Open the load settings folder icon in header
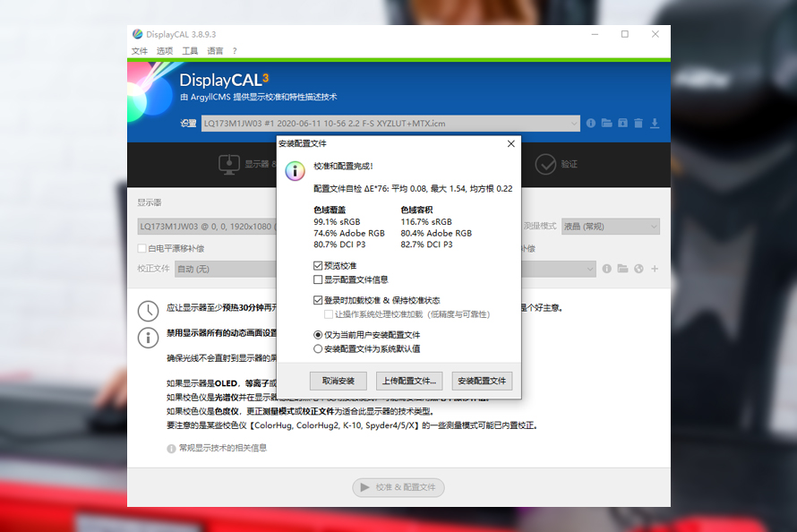Viewport: 797px width, 532px height. pyautogui.click(x=606, y=123)
